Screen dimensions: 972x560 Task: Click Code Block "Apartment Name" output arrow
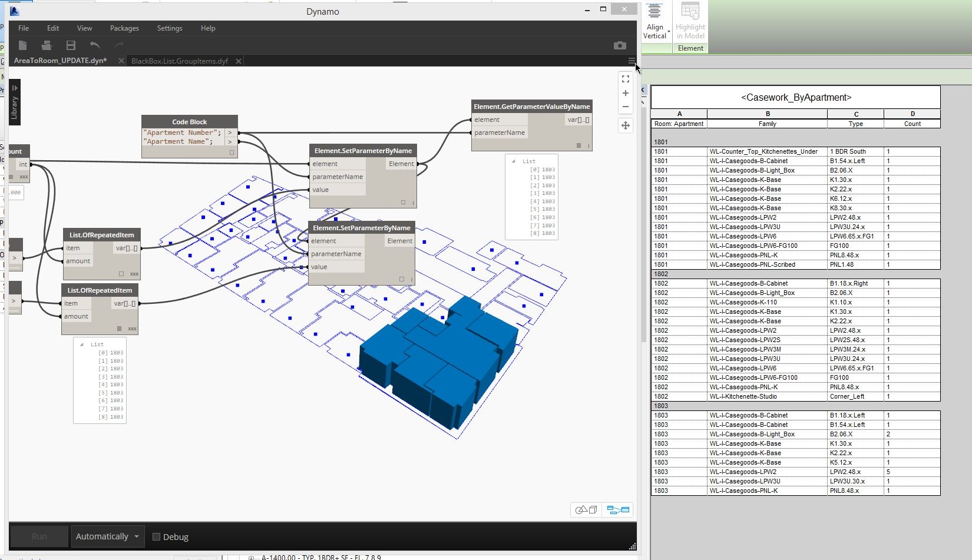230,142
